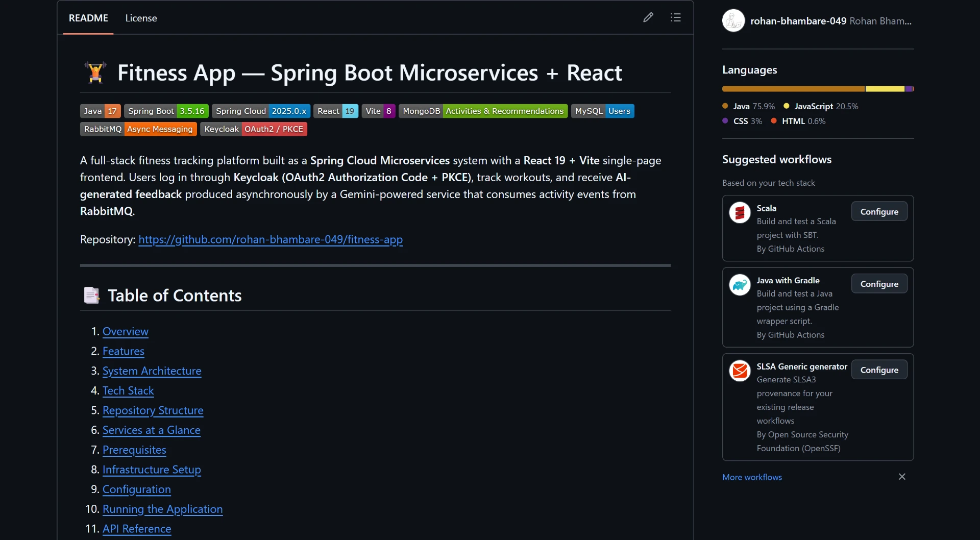Screen dimensions: 980x540
Task: Configure the Java with Gradle workflow
Action: pos(879,284)
